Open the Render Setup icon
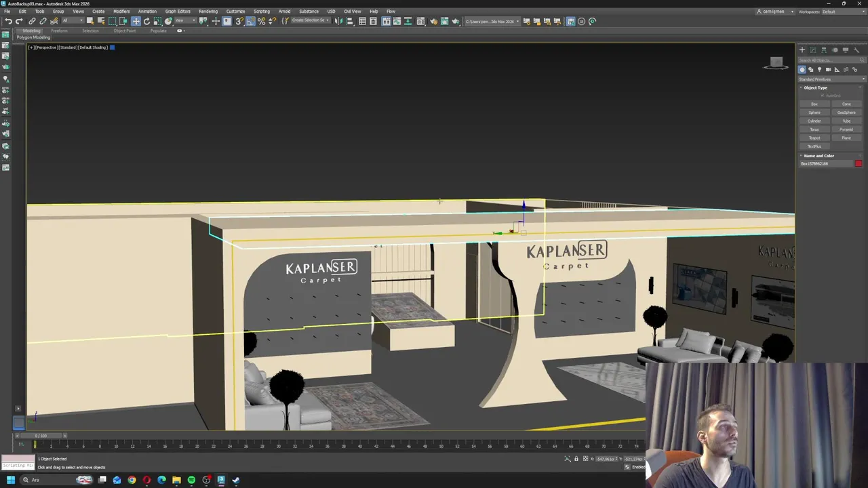The height and width of the screenshot is (488, 868). pos(433,21)
